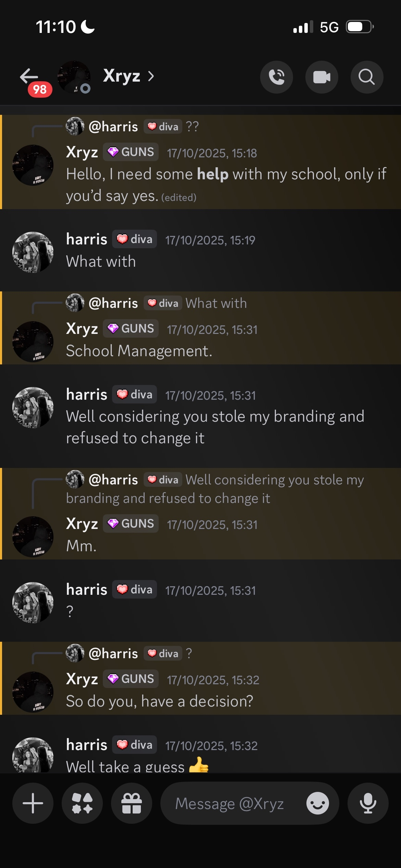Tap the reply preview '@harris What with'

[216, 303]
